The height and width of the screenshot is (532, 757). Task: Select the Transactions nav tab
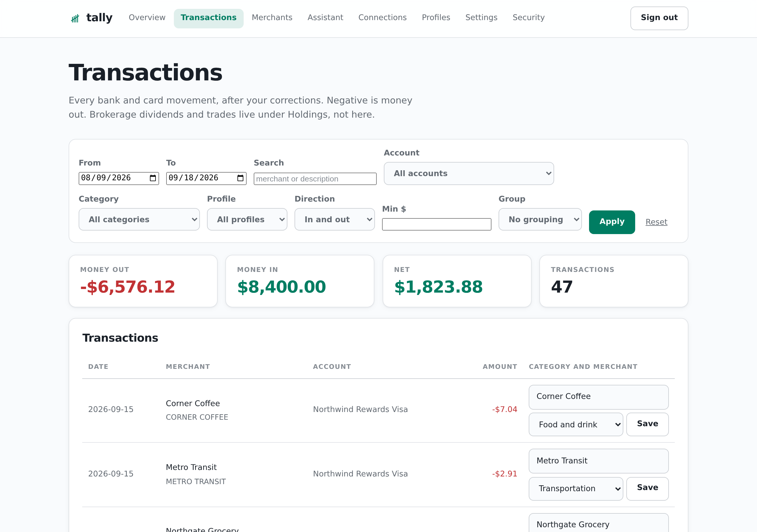[x=209, y=18]
